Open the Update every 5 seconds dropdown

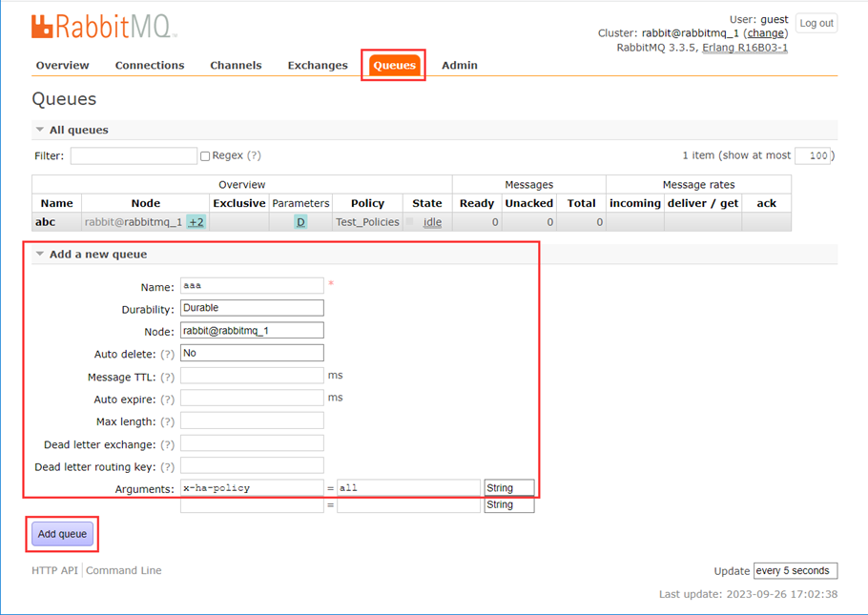pyautogui.click(x=796, y=571)
